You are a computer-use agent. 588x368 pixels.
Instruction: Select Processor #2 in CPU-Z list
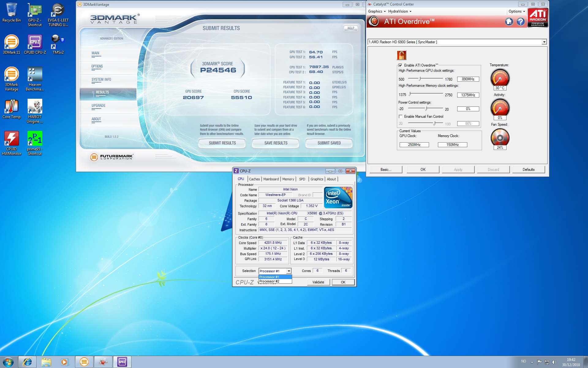275,281
